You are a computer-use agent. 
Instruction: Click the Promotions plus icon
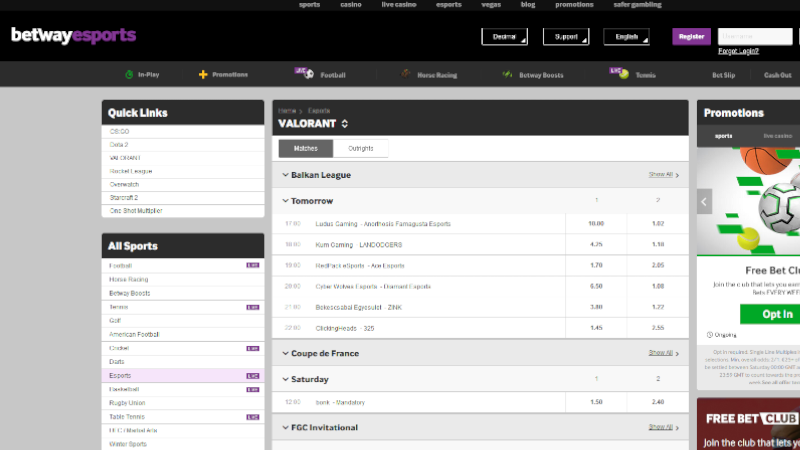pos(203,74)
